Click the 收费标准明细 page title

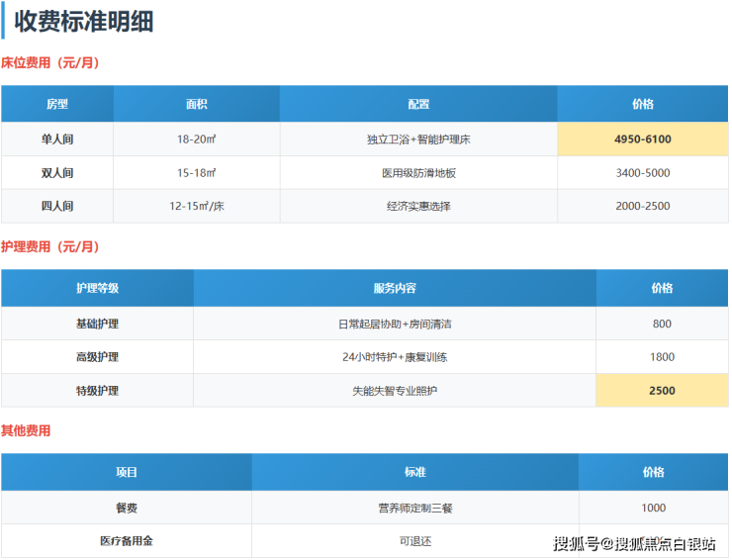coord(83,22)
